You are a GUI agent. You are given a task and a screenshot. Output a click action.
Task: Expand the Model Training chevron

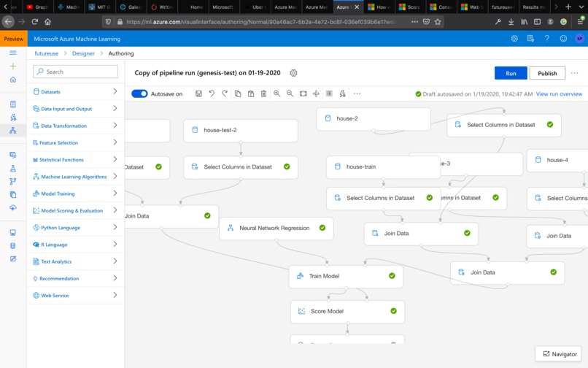pos(115,193)
